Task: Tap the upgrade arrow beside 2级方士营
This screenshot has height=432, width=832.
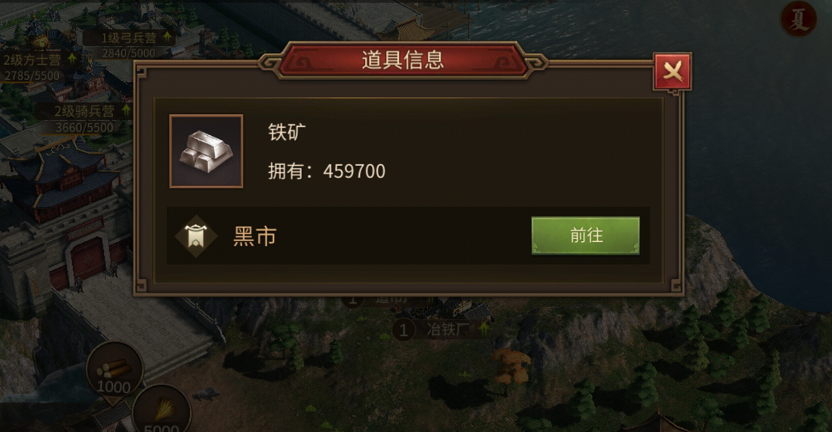Action: pos(72,59)
